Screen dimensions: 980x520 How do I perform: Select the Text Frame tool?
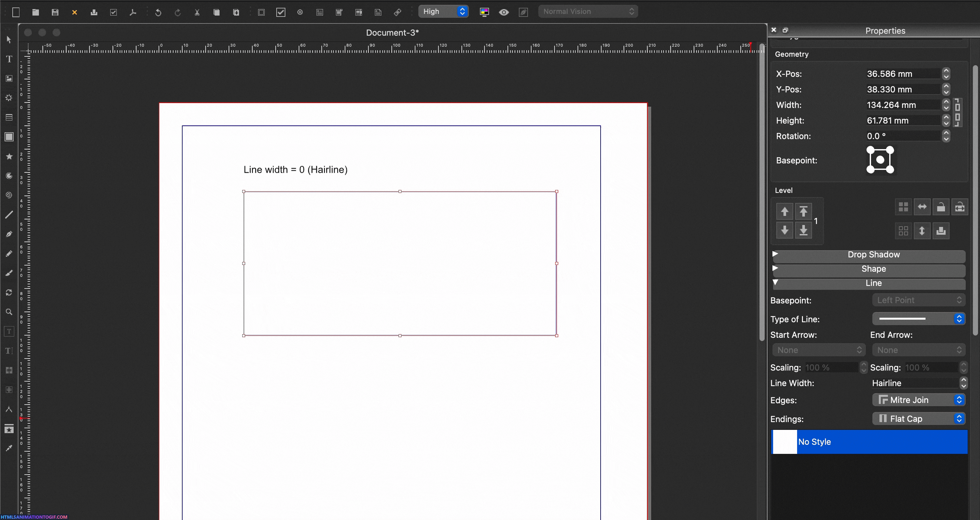tap(9, 59)
